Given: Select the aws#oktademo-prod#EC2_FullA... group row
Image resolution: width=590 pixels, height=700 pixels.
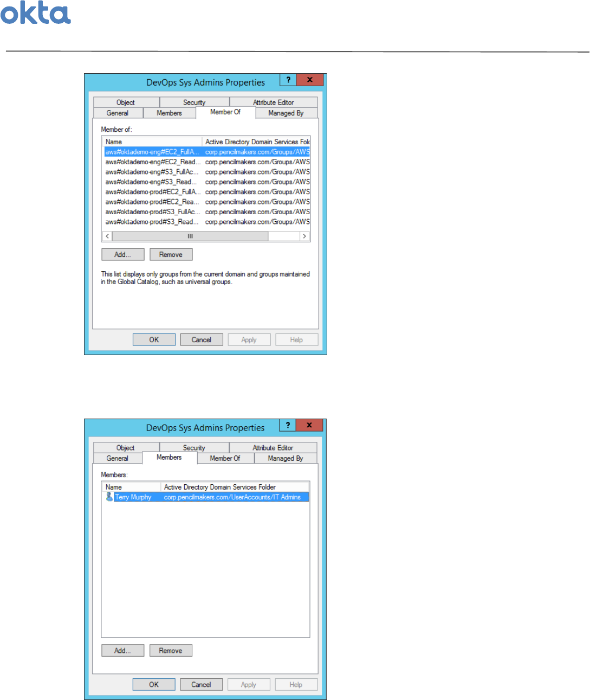Looking at the screenshot, I should 207,192.
